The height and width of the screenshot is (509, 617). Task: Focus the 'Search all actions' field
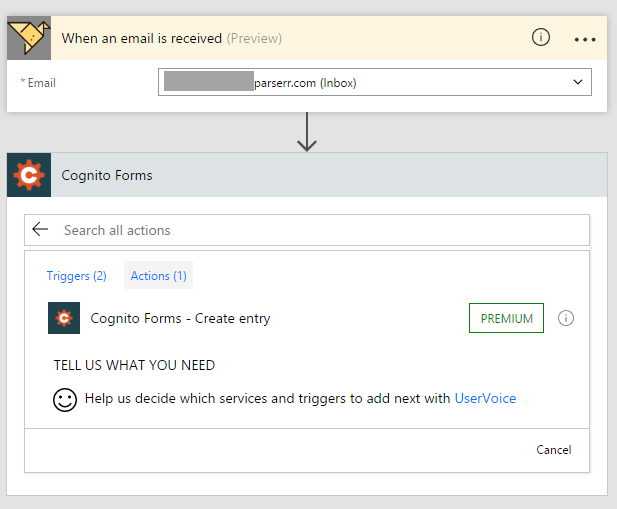tap(320, 230)
